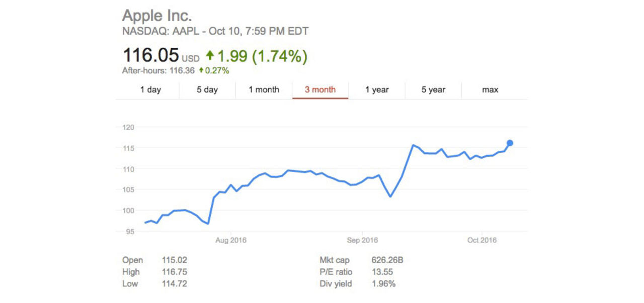Click the Open price 115.02
The height and width of the screenshot is (303, 644).
pyautogui.click(x=174, y=260)
